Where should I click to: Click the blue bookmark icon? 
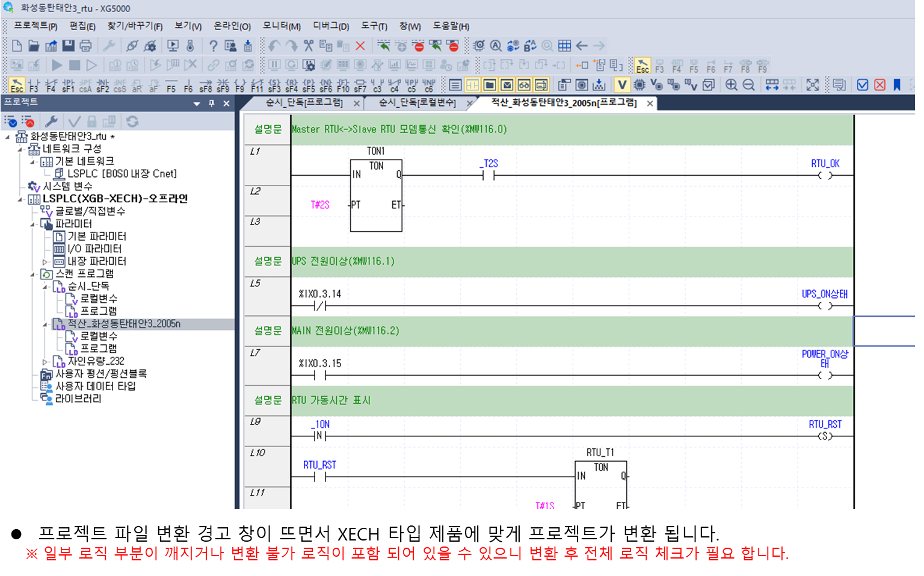(897, 85)
